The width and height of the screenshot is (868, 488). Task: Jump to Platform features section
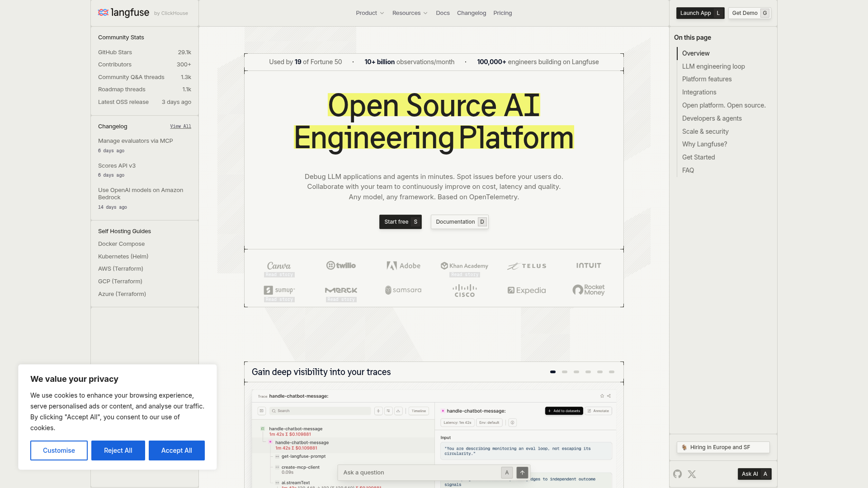point(707,79)
